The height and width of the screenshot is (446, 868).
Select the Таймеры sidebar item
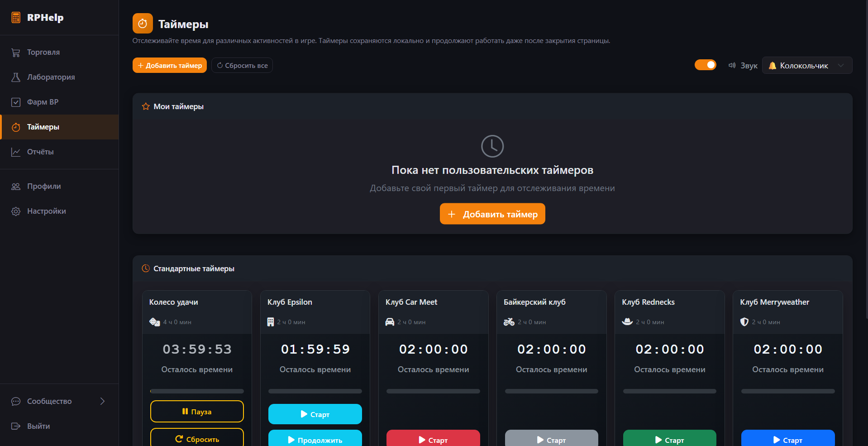pyautogui.click(x=59, y=127)
